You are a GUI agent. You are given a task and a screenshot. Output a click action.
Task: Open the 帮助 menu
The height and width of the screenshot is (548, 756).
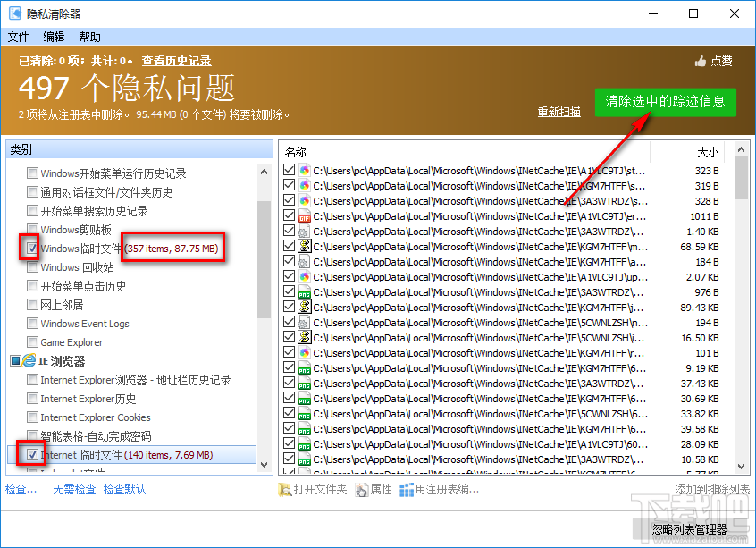tap(88, 37)
